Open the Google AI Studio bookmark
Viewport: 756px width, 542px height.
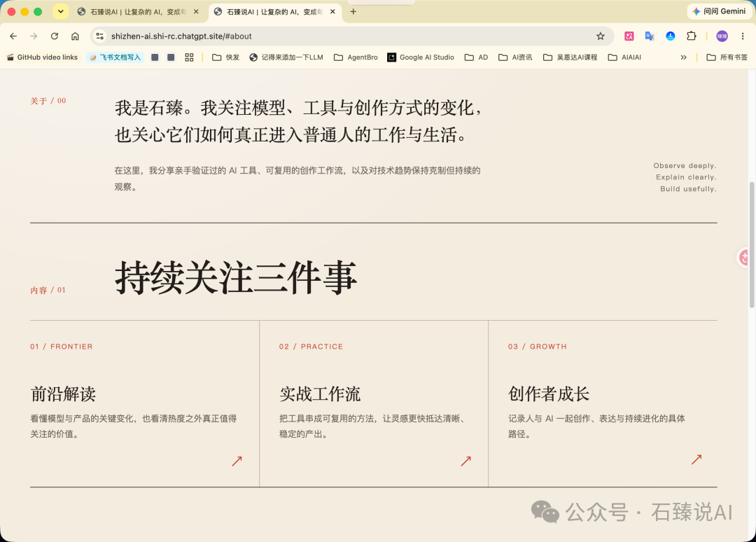click(x=421, y=57)
